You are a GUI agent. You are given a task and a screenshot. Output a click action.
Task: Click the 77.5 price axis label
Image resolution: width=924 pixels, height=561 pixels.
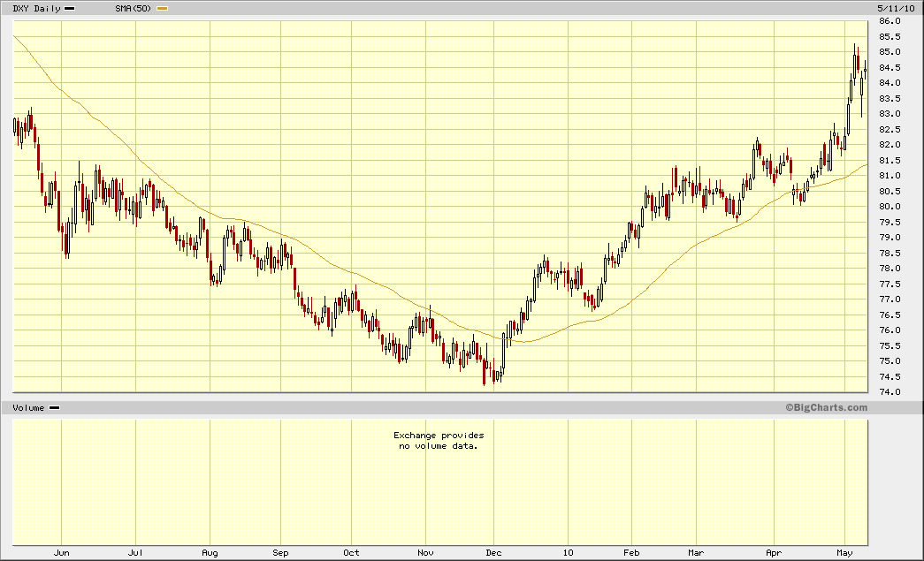[x=890, y=284]
